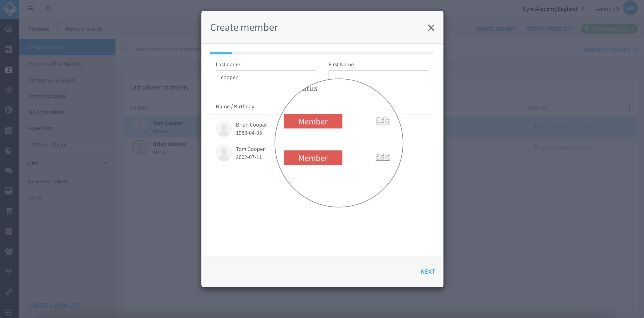Image resolution: width=644 pixels, height=318 pixels.
Task: Click Edit for Tom Cooper
Action: (382, 157)
